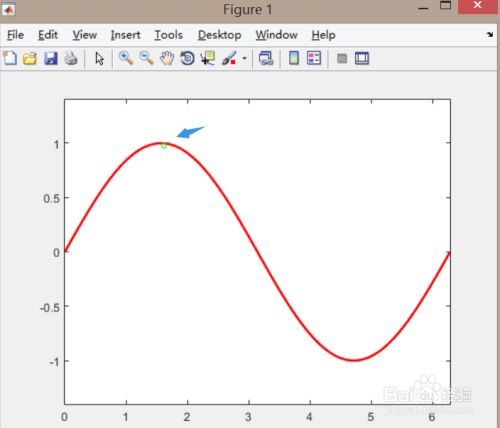Select the Data Cursor tool
The image size is (500, 428).
(x=208, y=59)
